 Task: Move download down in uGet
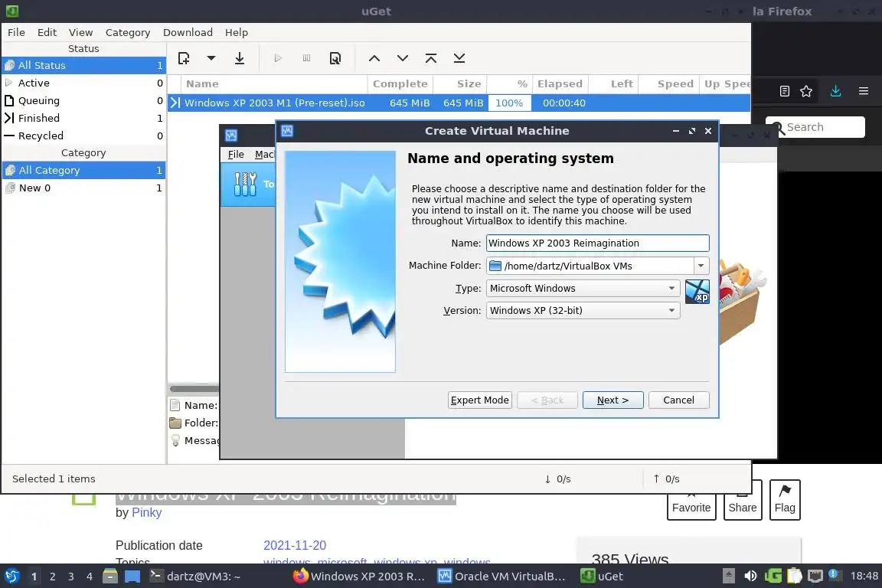pyautogui.click(x=403, y=58)
